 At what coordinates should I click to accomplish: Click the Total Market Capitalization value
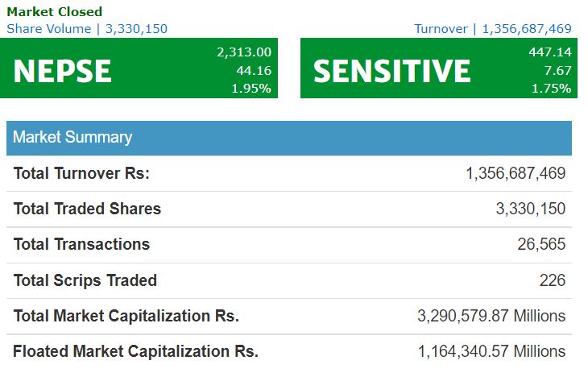click(x=491, y=316)
